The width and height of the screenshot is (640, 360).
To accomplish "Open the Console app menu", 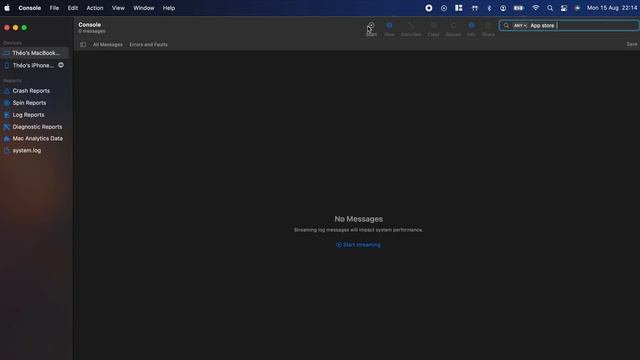I will point(29,8).
